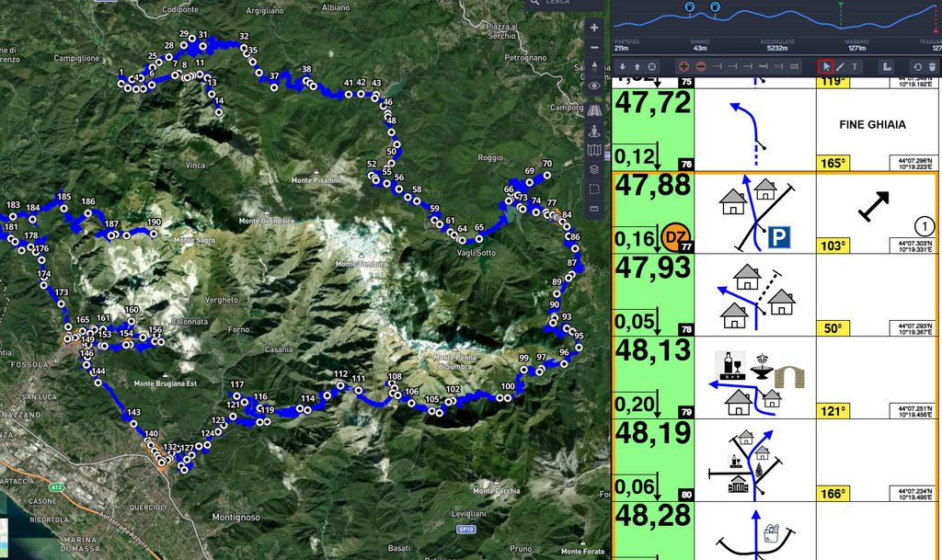
Task: Select second dashed track line style
Action: (732, 66)
